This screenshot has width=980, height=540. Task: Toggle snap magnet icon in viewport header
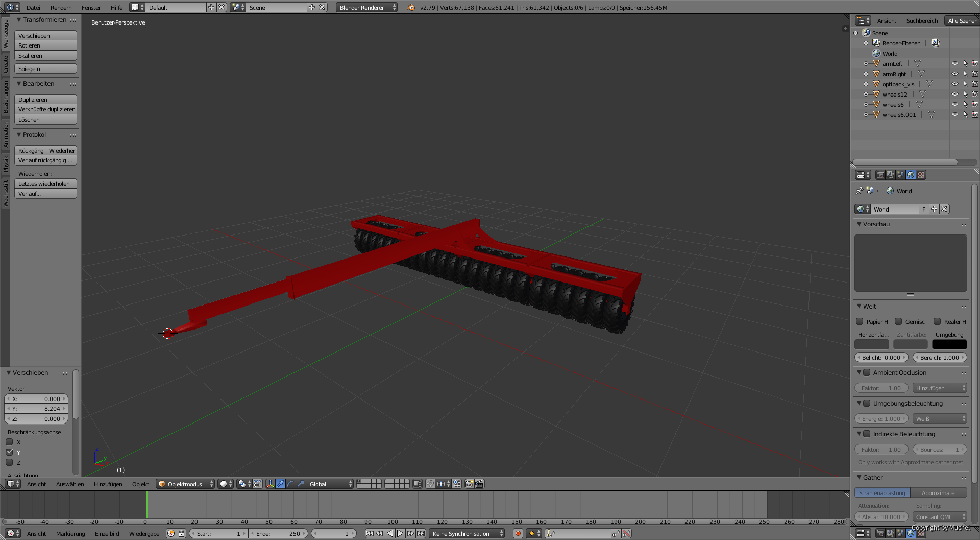pos(430,484)
